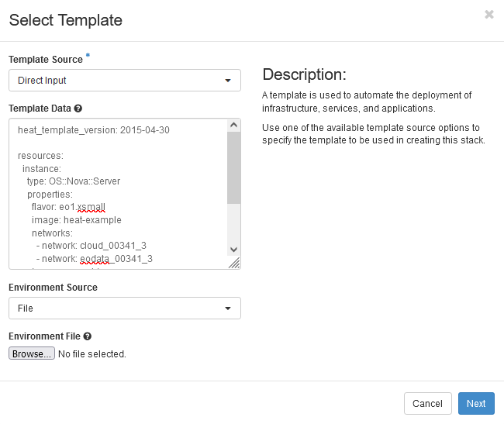Click the Template Data resize handle
The height and width of the screenshot is (424, 504).
tap(234, 263)
